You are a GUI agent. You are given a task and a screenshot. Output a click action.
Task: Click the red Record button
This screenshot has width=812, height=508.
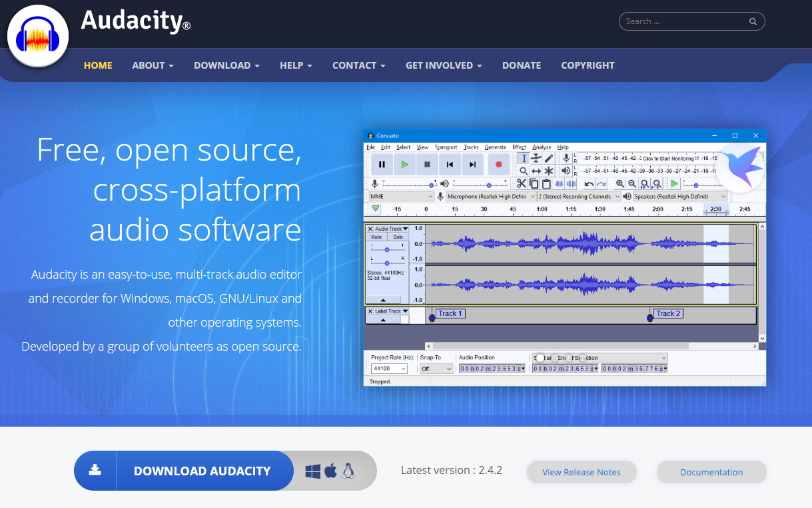[x=498, y=164]
